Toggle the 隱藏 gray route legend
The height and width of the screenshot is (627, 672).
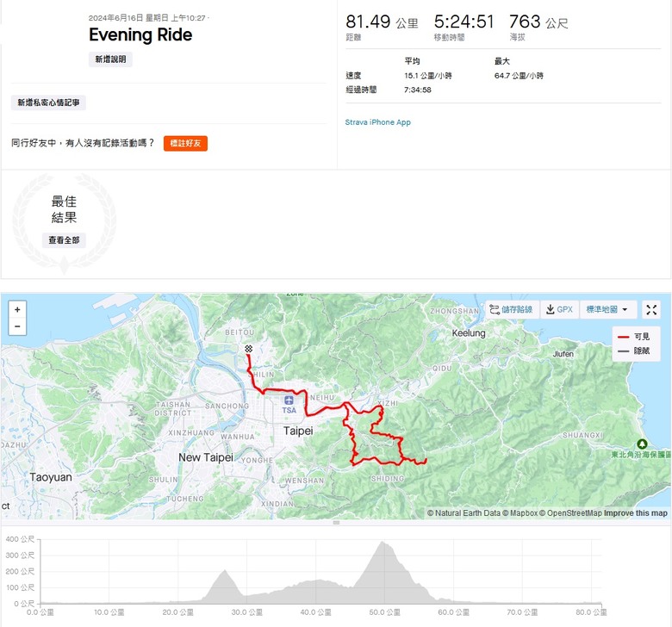(635, 351)
